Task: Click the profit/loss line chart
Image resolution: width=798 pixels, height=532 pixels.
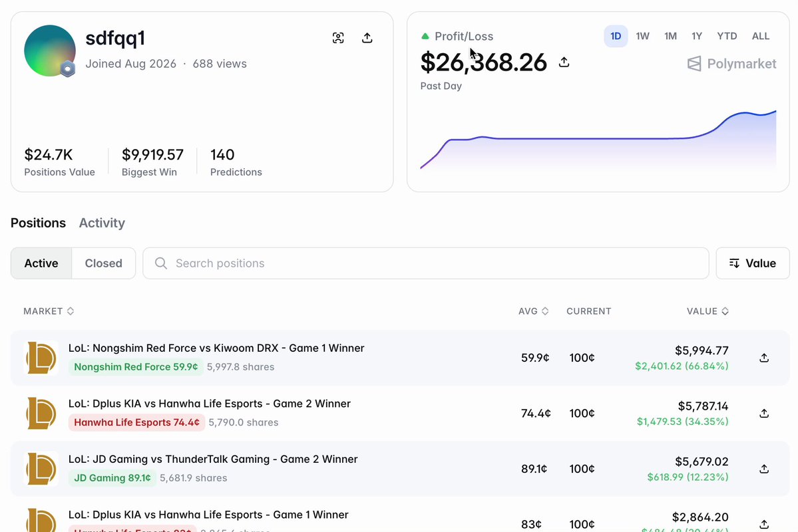Action: point(598,140)
